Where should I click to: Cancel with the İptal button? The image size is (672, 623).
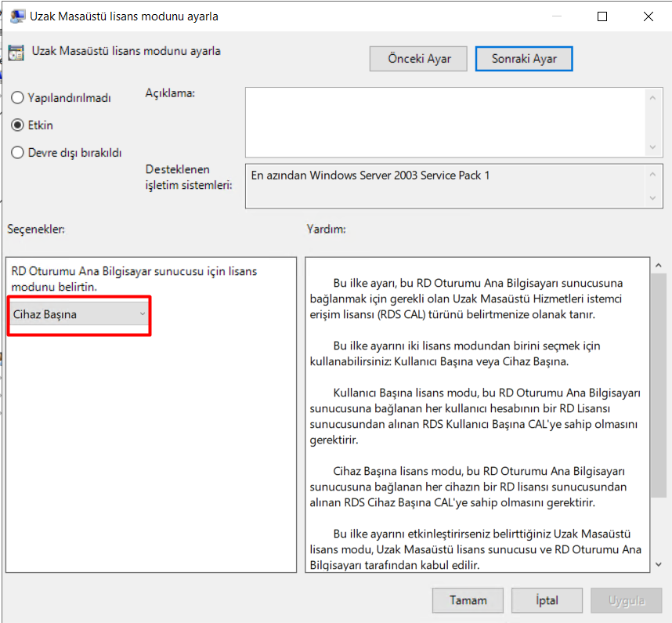point(547,600)
